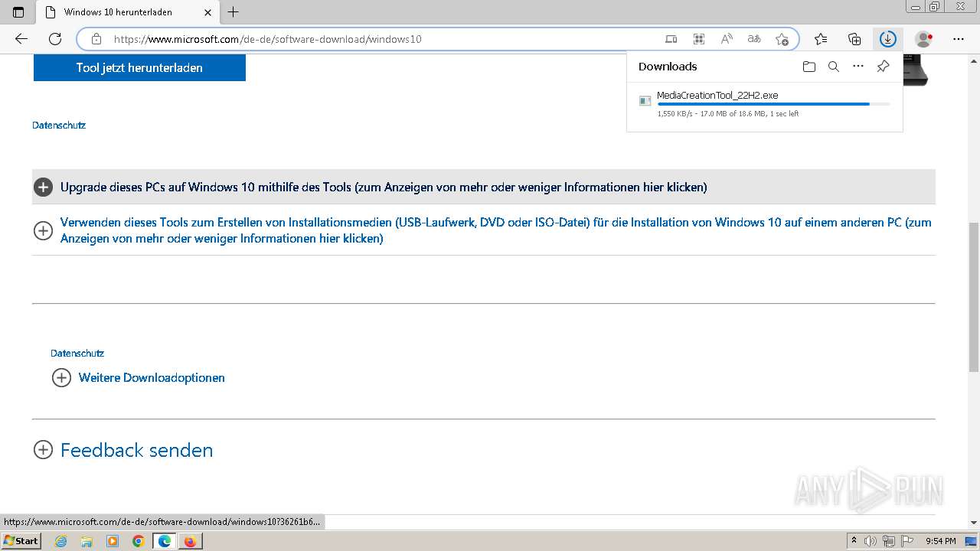This screenshot has width=980, height=551.
Task: Open the Favorites list
Action: pyautogui.click(x=821, y=39)
